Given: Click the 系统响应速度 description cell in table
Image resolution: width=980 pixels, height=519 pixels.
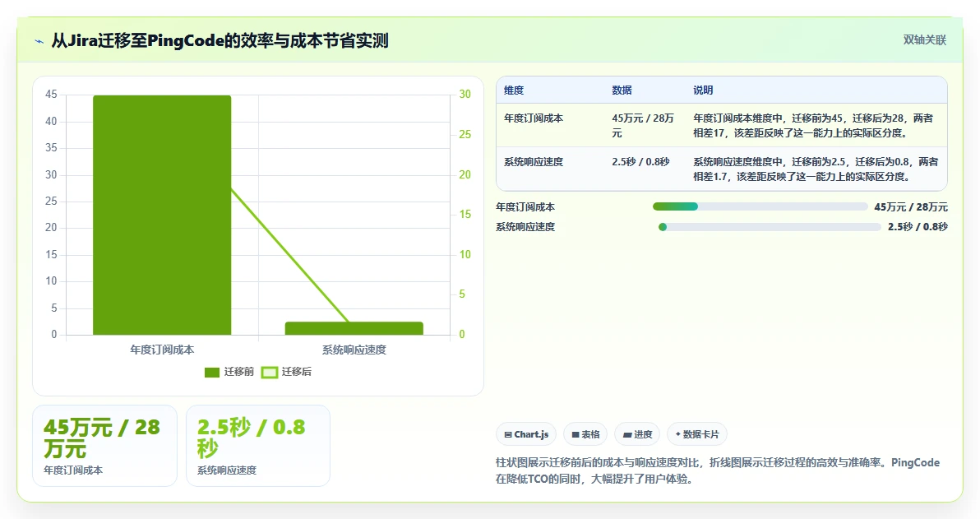Looking at the screenshot, I should point(815,169).
